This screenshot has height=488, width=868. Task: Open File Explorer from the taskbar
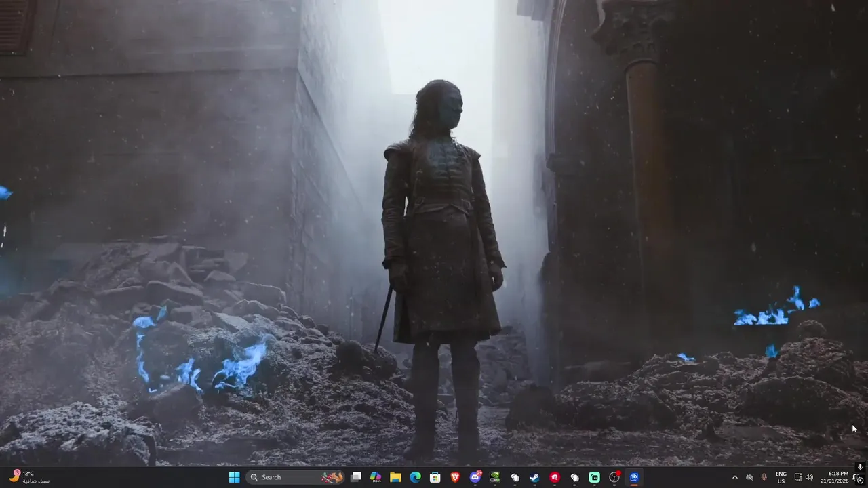(395, 477)
